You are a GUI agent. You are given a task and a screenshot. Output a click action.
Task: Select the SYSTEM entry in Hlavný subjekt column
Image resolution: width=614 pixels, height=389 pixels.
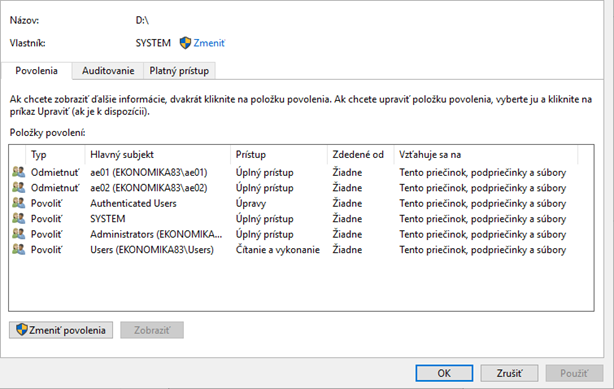[x=108, y=219]
